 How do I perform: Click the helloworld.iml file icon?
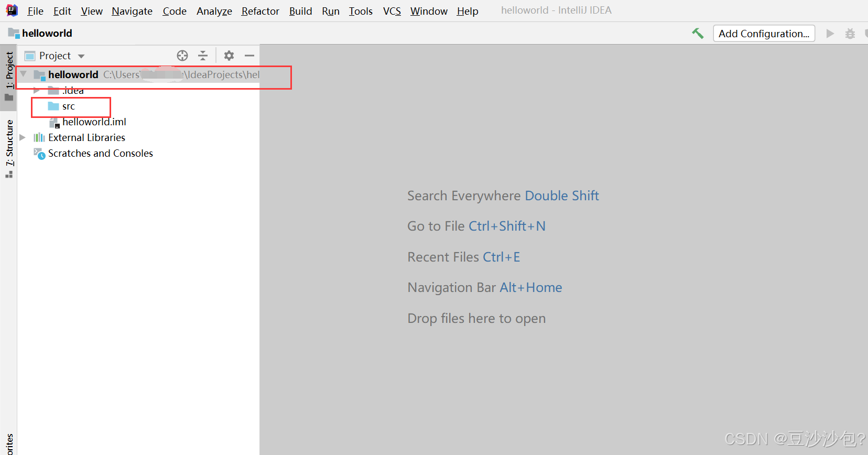tap(54, 123)
